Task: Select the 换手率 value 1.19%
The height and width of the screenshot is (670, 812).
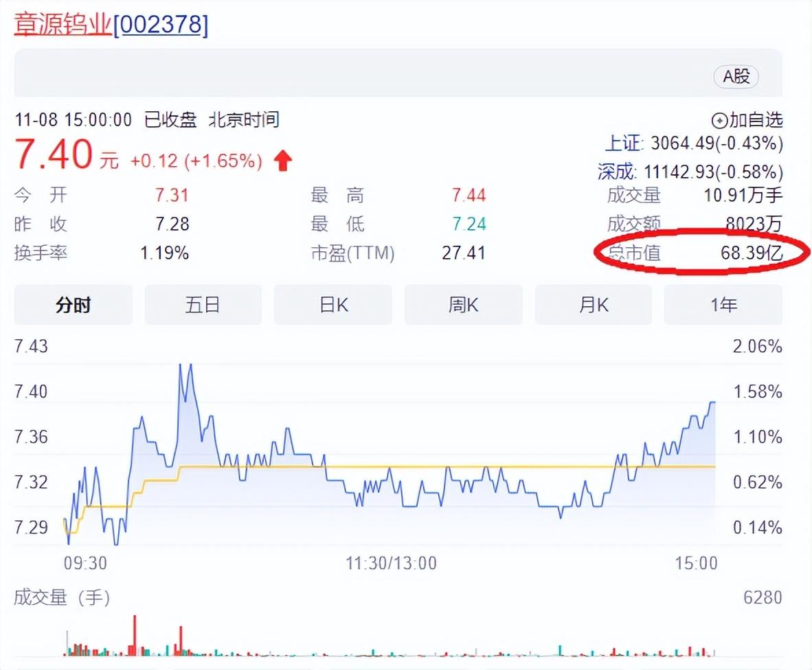Action: tap(164, 253)
